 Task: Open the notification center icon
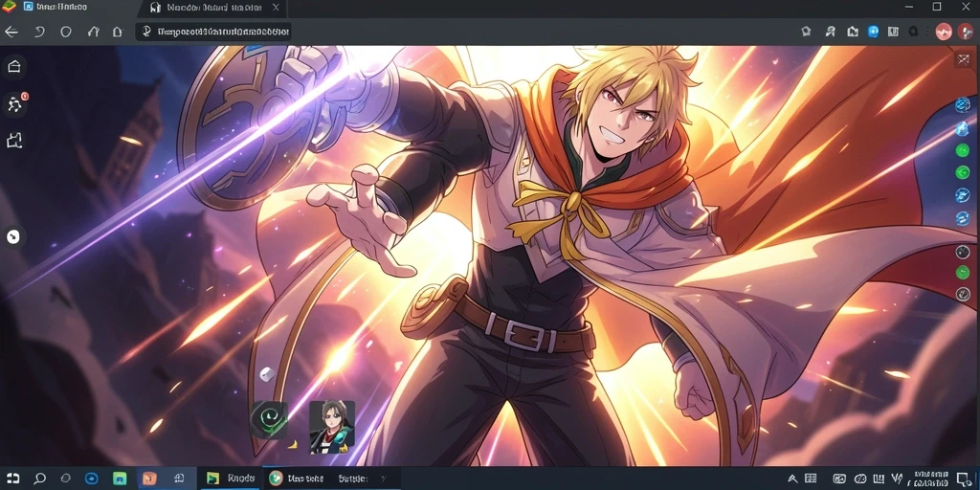coord(965,479)
